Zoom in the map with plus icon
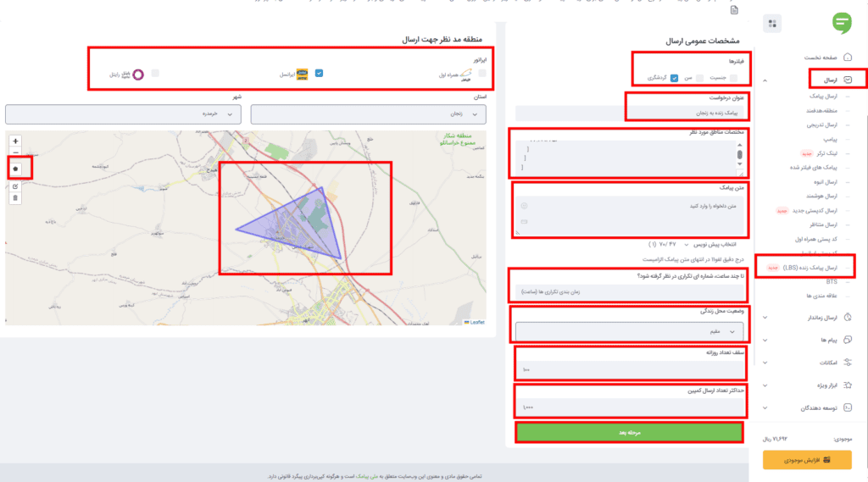Viewport: 868px width, 482px height. pyautogui.click(x=15, y=141)
